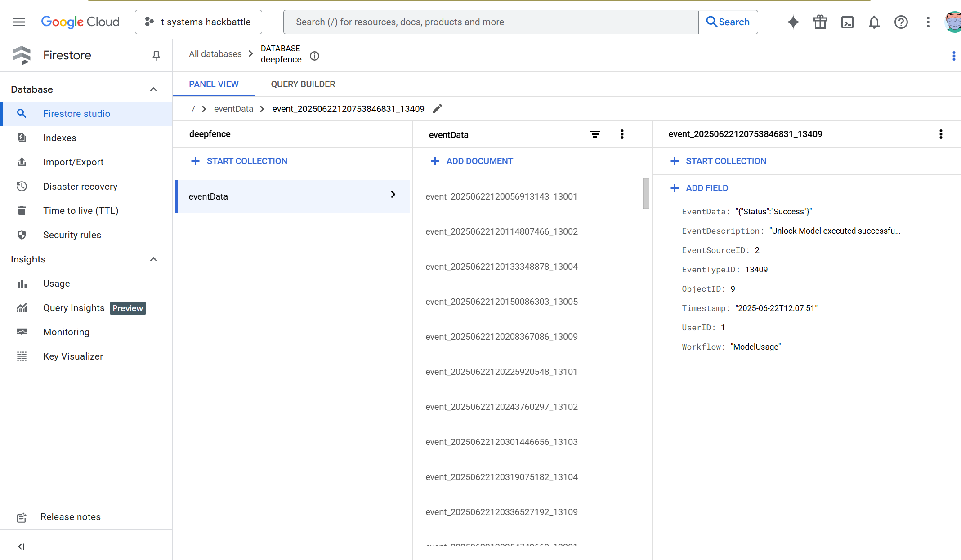Select document event_20250622120208367086_13009
Image resolution: width=961 pixels, height=560 pixels.
click(x=501, y=337)
